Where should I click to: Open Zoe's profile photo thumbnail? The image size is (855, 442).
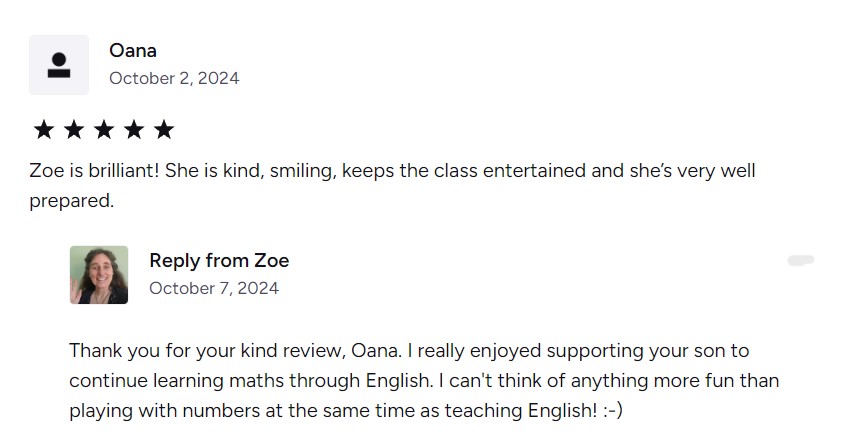[99, 275]
